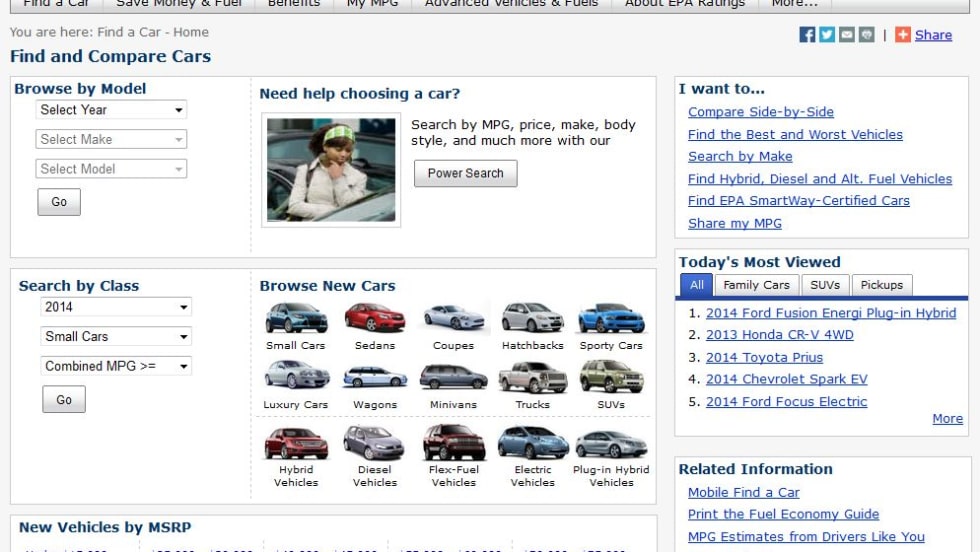The image size is (980, 552).
Task: Open the Hybrid Vehicles car icon
Action: [x=296, y=442]
